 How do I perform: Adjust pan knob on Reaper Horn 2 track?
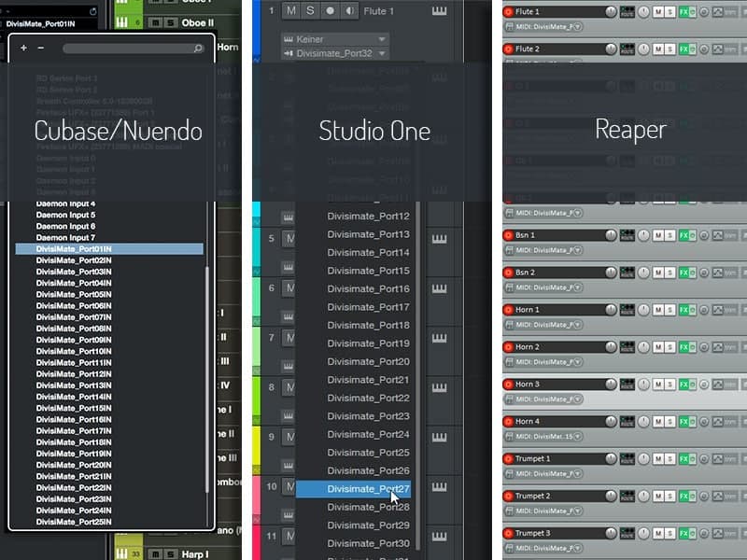click(643, 346)
